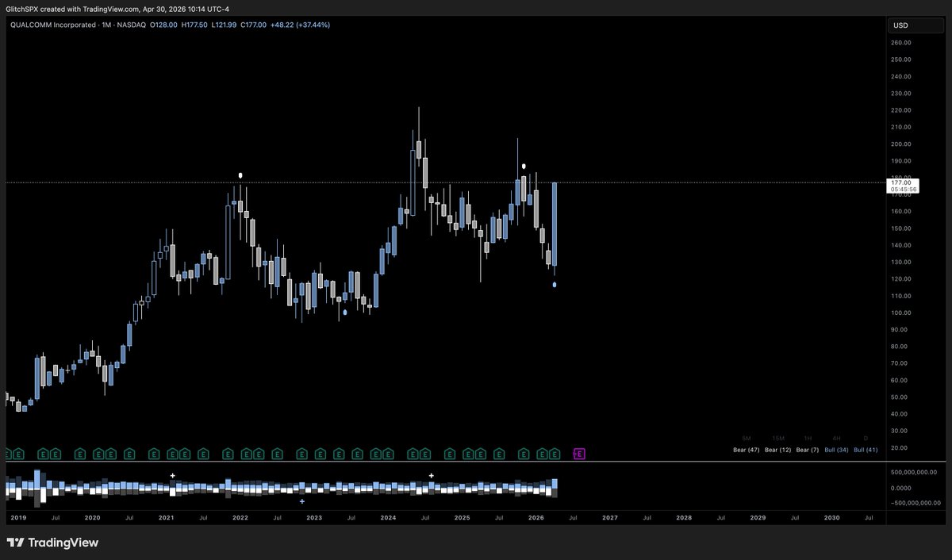Image resolution: width=952 pixels, height=560 pixels.
Task: Click the Bear (7) table cell
Action: click(808, 451)
